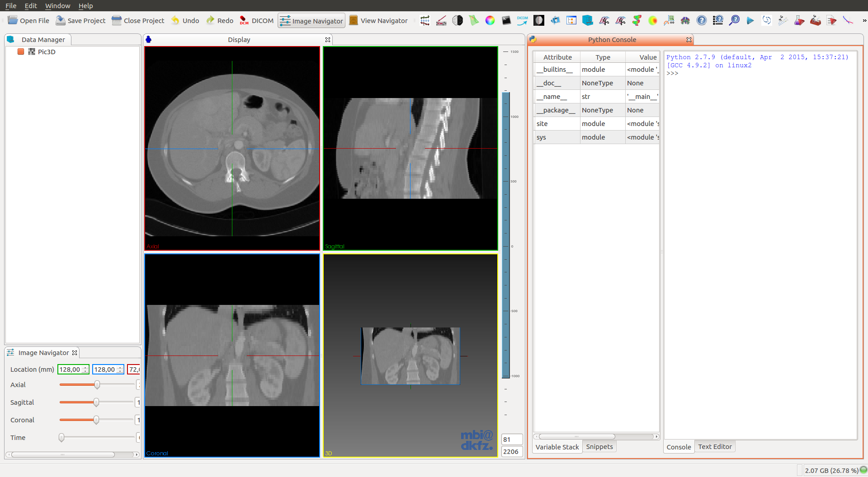Click the blue level window bar
This screenshot has height=477, width=868.
506,235
